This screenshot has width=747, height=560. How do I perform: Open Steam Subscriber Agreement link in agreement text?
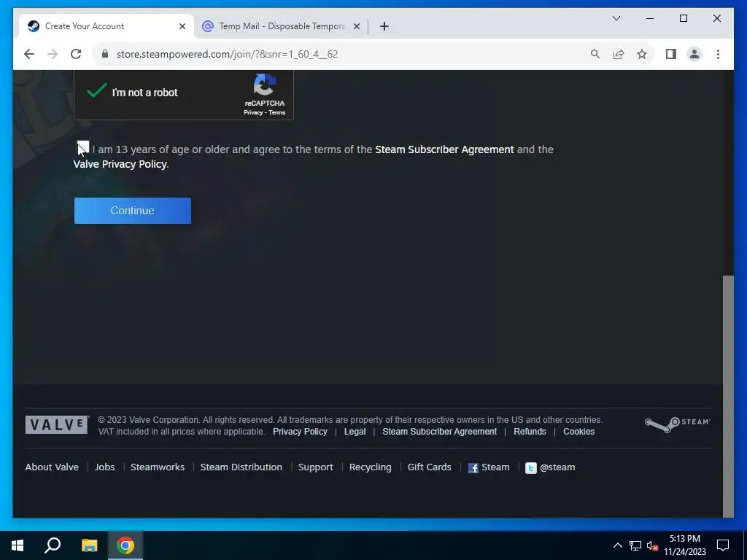(x=444, y=149)
